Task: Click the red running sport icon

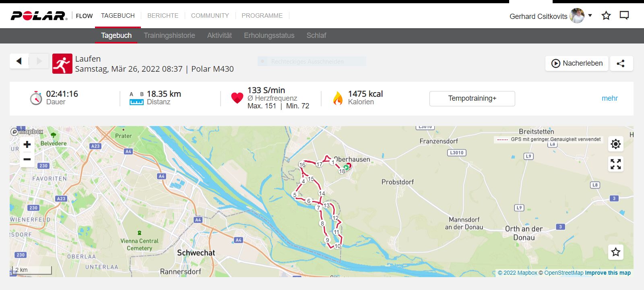Action: tap(62, 64)
